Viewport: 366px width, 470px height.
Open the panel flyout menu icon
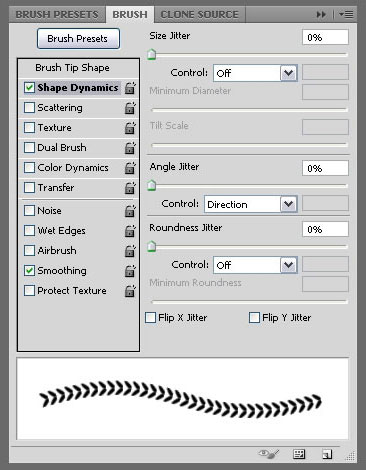(x=346, y=14)
